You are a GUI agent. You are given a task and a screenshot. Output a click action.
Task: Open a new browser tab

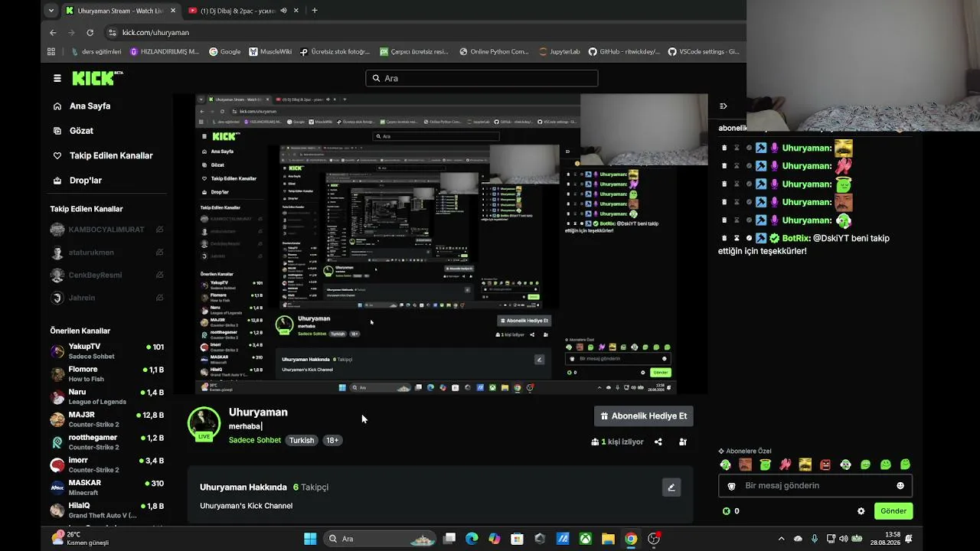pos(314,11)
